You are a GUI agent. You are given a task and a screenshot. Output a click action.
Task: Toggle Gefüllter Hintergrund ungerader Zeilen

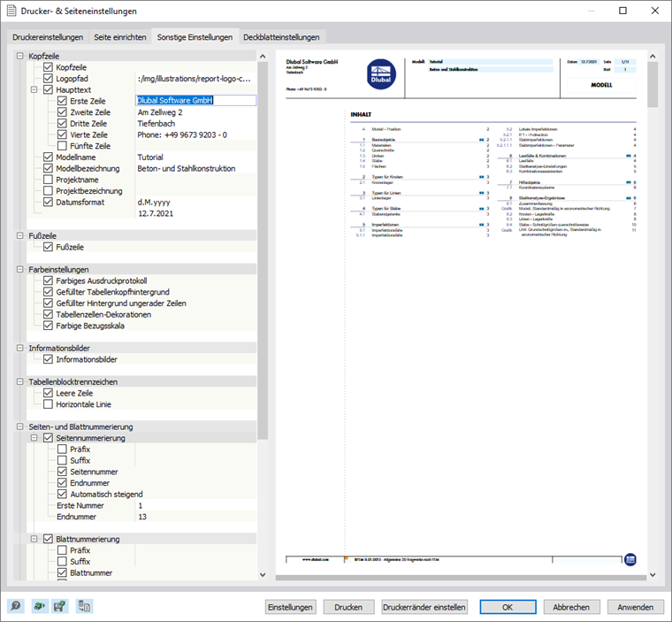tap(48, 303)
